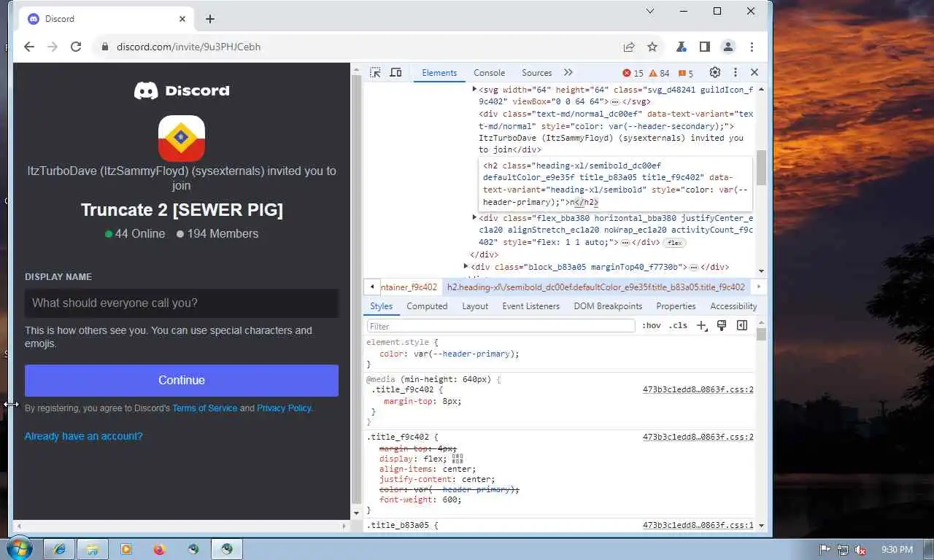Expand the div block_b83a05 marginTop40 node
Viewport: 934px width, 560px height.
point(466,266)
